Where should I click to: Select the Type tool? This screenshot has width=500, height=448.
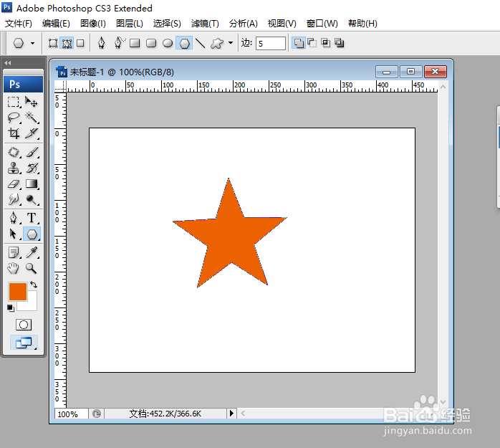pos(32,218)
